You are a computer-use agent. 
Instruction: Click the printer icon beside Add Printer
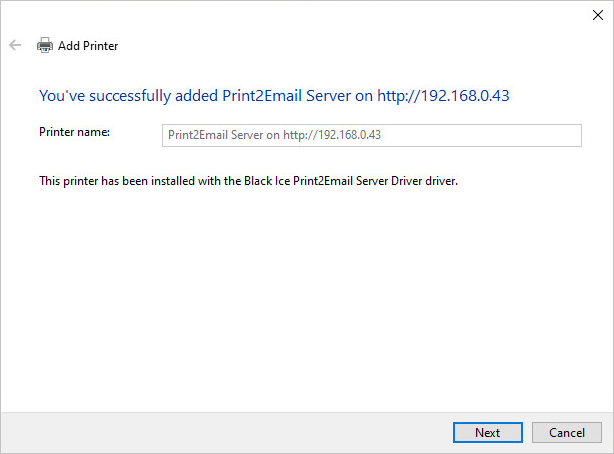(44, 45)
